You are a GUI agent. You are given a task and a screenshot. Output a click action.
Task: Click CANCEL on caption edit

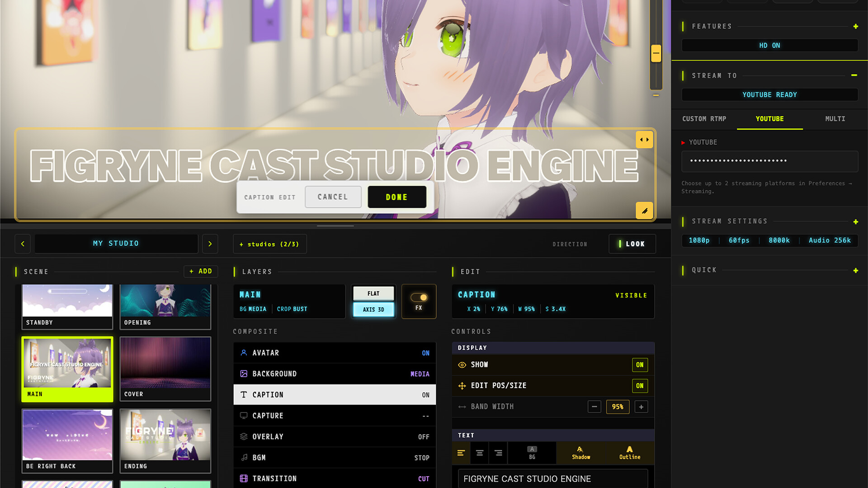(333, 197)
